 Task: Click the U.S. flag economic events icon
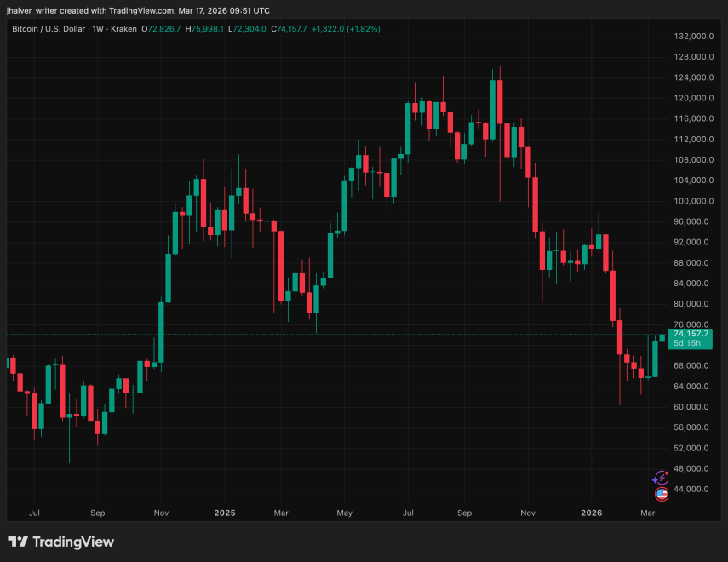click(x=660, y=495)
